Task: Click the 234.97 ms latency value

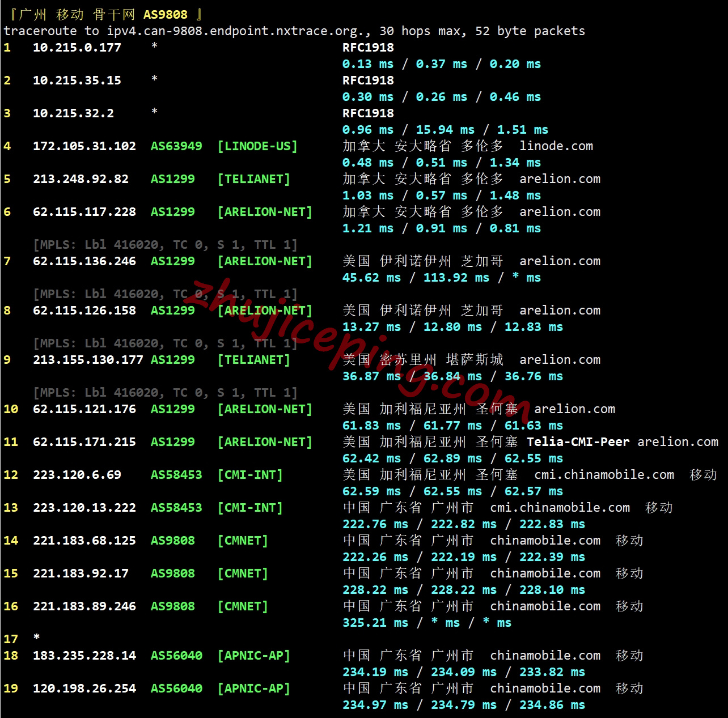Action: pyautogui.click(x=375, y=705)
